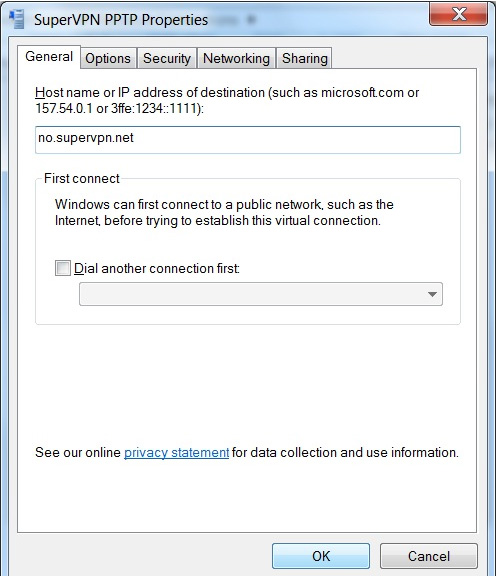Click the 'Host name or IP address' label
Image resolution: width=497 pixels, height=576 pixels.
227,100
